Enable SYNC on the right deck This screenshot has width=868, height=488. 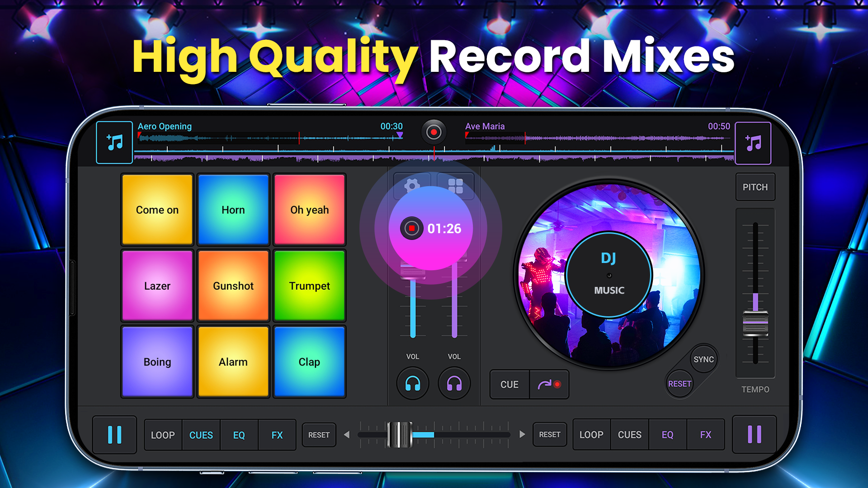[704, 359]
